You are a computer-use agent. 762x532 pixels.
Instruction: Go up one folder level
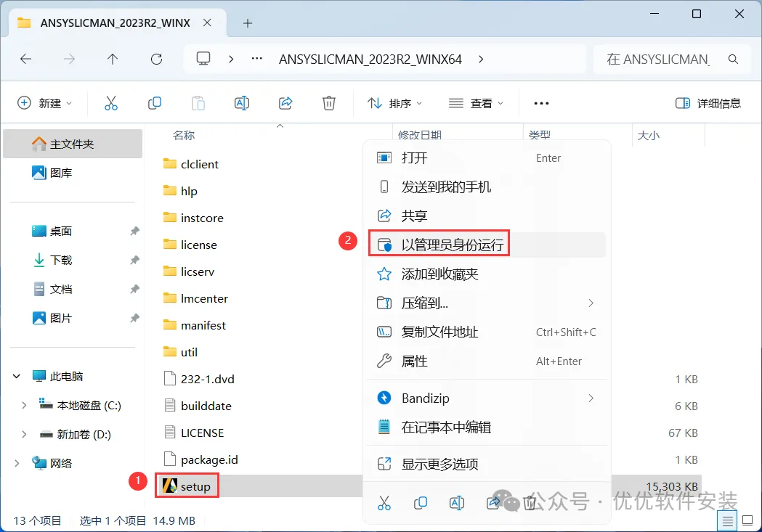pos(113,60)
